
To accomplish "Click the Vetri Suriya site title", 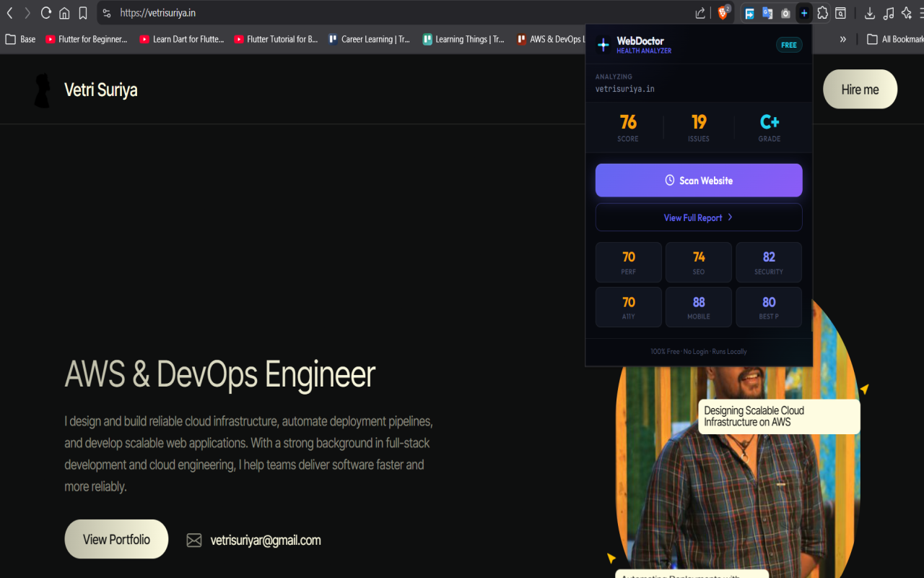I will (x=101, y=90).
